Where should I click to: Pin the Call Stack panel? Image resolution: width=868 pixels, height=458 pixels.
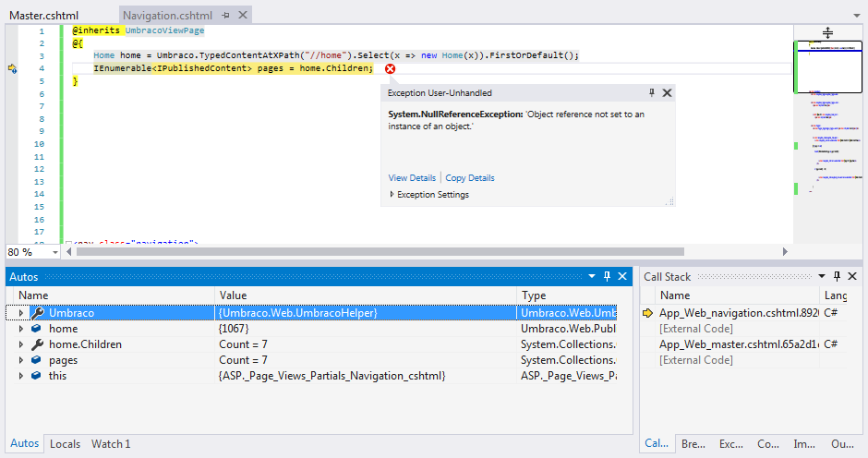pos(837,276)
